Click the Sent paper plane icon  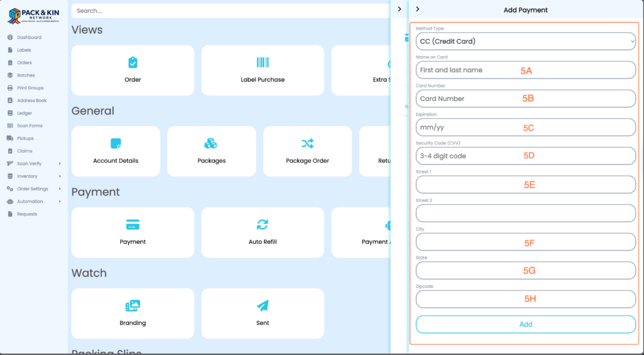coord(263,306)
